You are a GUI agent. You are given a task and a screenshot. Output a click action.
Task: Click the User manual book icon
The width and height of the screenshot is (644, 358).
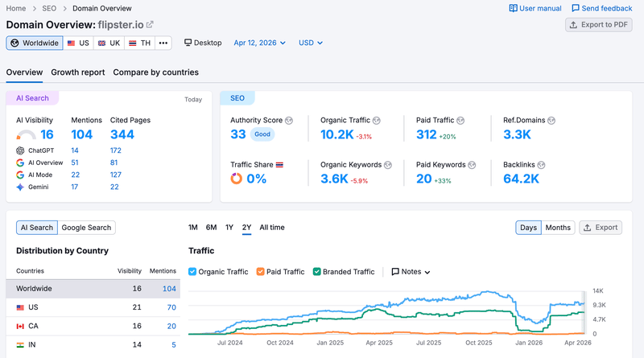click(513, 8)
